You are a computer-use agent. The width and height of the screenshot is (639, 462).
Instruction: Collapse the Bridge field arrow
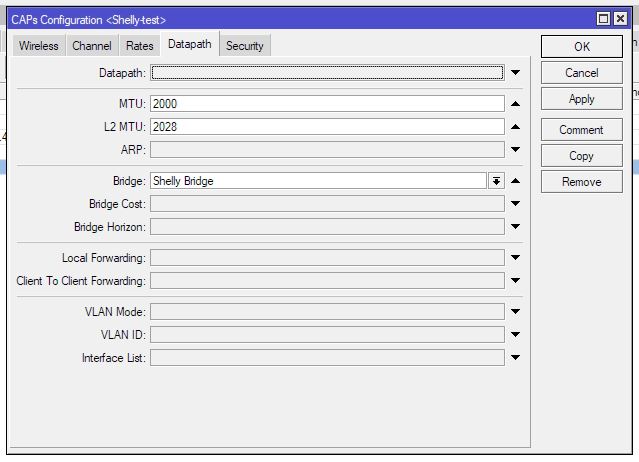[515, 181]
